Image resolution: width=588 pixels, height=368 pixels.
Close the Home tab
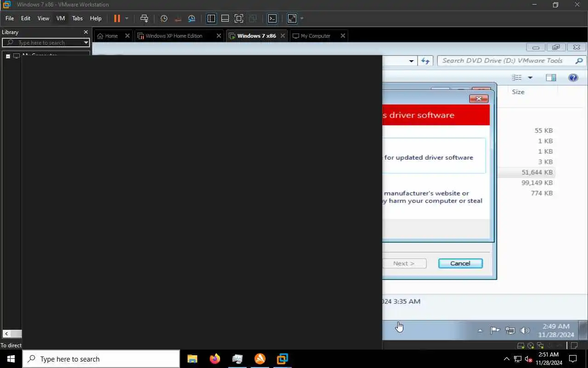127,36
